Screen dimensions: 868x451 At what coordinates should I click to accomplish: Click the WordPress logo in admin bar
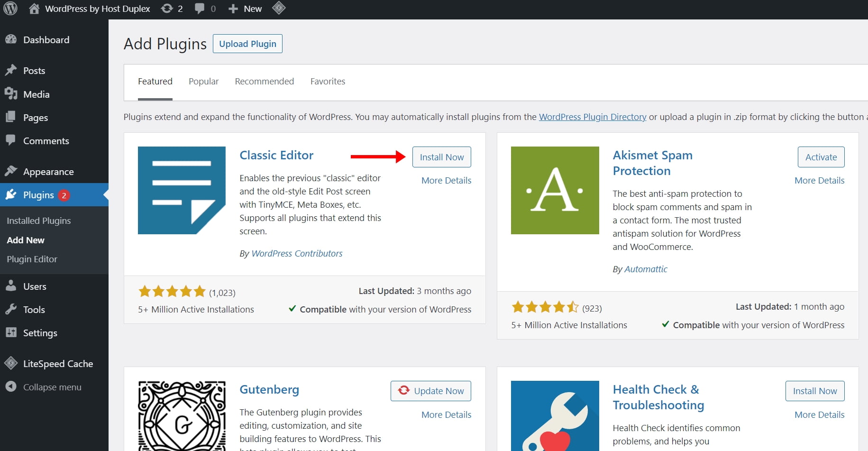[10, 9]
